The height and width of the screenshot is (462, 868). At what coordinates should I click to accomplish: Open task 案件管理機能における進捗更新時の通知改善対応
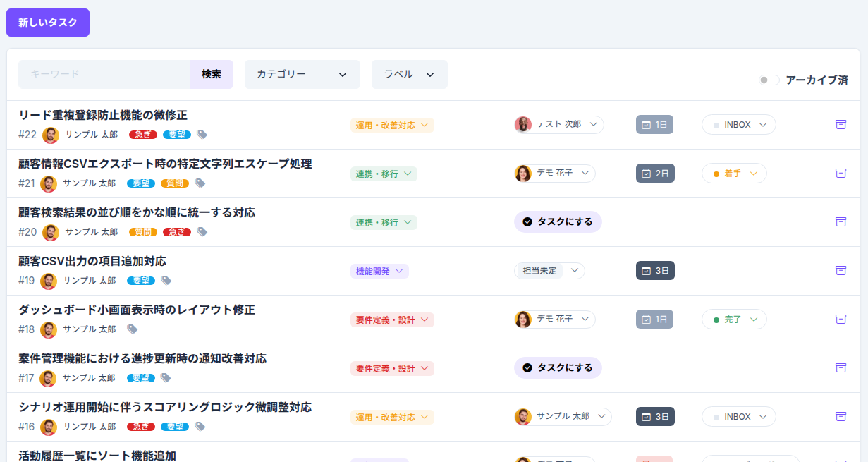click(x=142, y=358)
